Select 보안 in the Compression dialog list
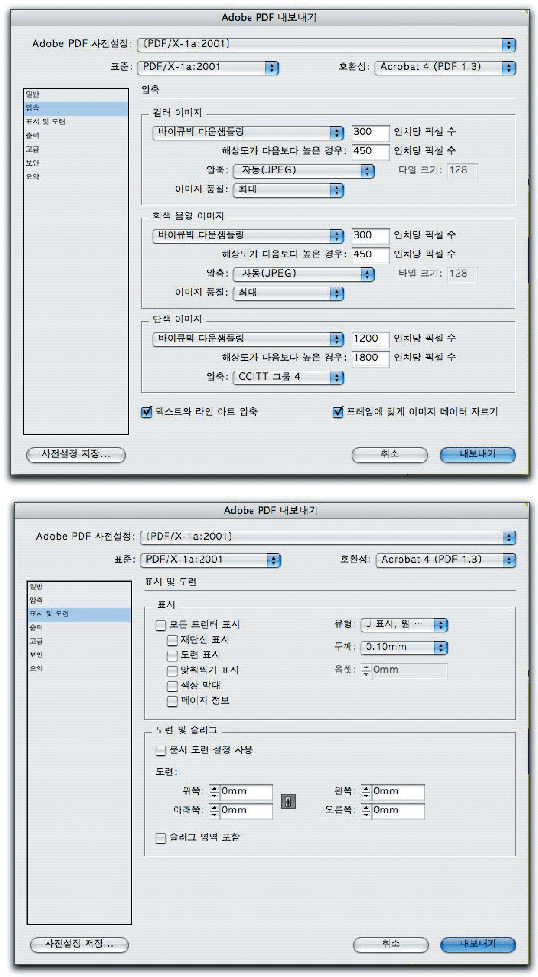The image size is (538, 977). [75, 163]
